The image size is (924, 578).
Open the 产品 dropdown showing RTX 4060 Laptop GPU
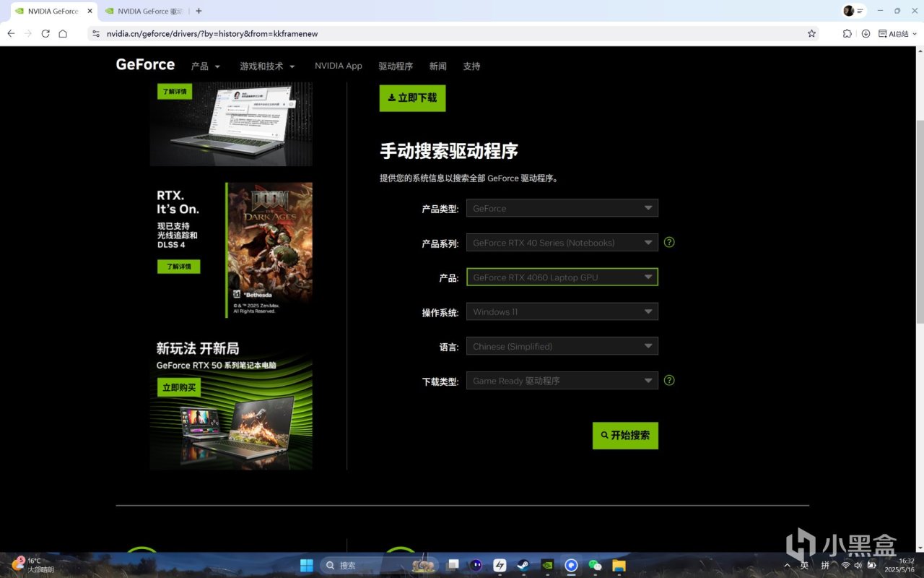[562, 277]
